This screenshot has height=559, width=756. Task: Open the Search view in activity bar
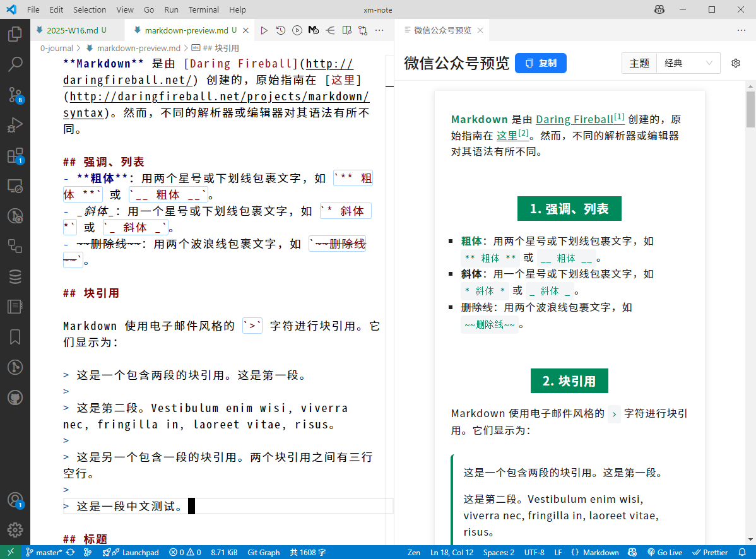pos(15,64)
